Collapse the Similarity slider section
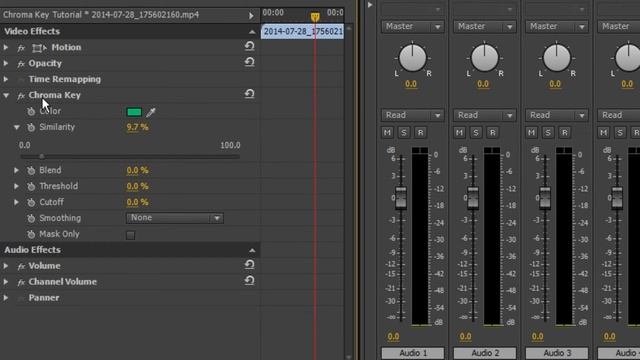 click(17, 127)
